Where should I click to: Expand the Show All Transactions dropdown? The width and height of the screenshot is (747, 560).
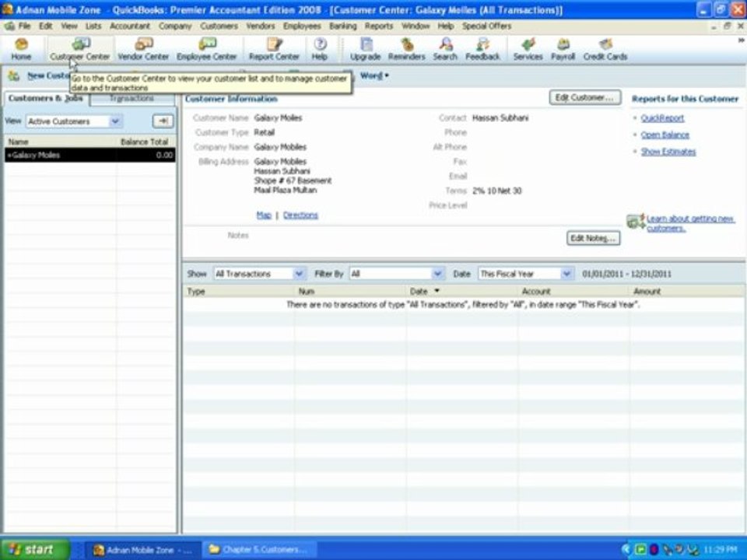299,274
